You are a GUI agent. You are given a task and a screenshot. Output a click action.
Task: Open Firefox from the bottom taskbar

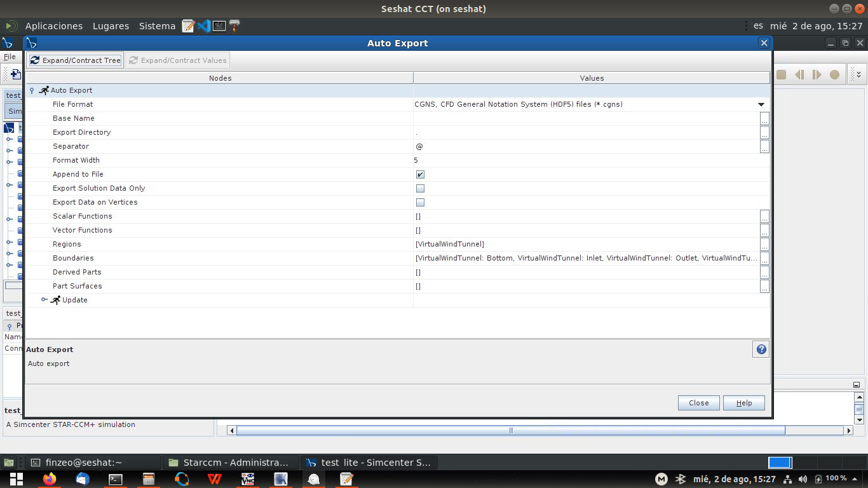pyautogui.click(x=50, y=479)
